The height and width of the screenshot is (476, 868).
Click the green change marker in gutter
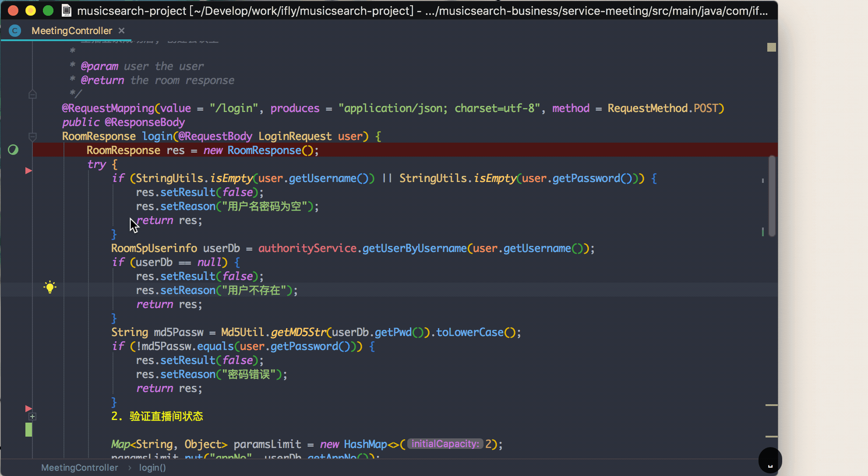tap(28, 430)
